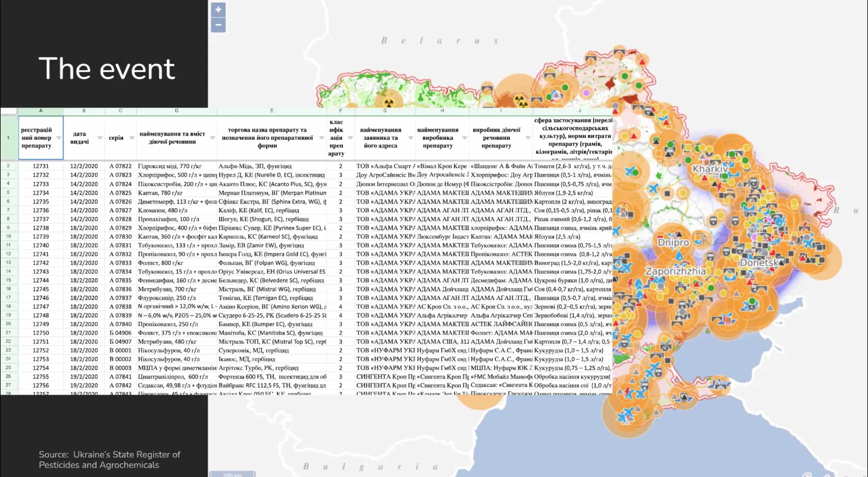
Task: Select cell 'Агрітокс Турбо, РК, гербіцид'
Action: (272, 368)
